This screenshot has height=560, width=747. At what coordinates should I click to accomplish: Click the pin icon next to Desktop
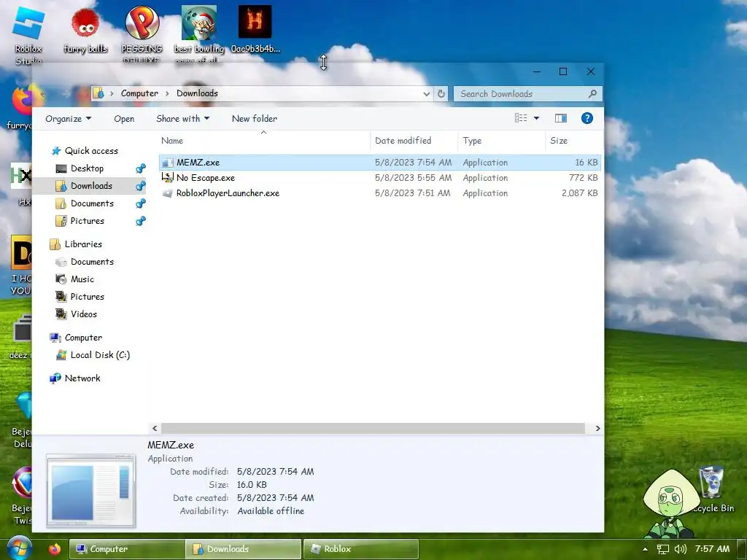point(141,168)
